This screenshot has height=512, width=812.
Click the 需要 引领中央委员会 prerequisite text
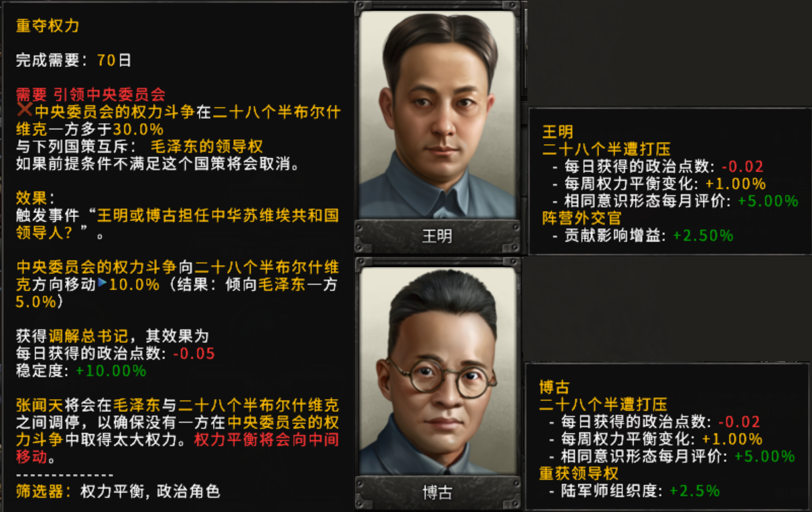click(x=91, y=94)
